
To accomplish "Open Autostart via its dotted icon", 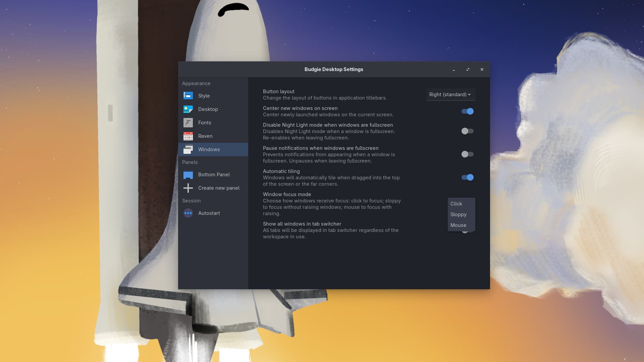I will coord(188,213).
